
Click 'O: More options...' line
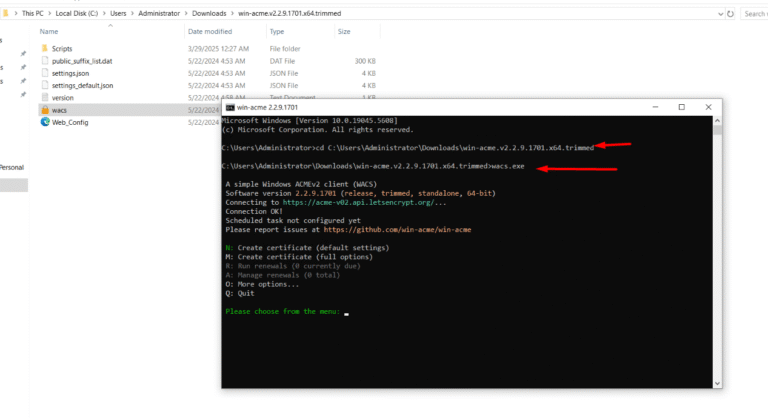[x=262, y=284]
